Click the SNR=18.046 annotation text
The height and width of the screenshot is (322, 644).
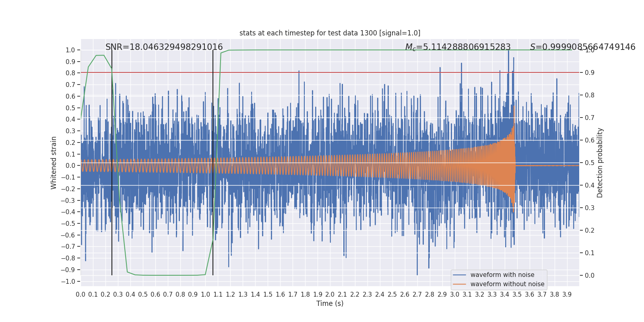[164, 47]
